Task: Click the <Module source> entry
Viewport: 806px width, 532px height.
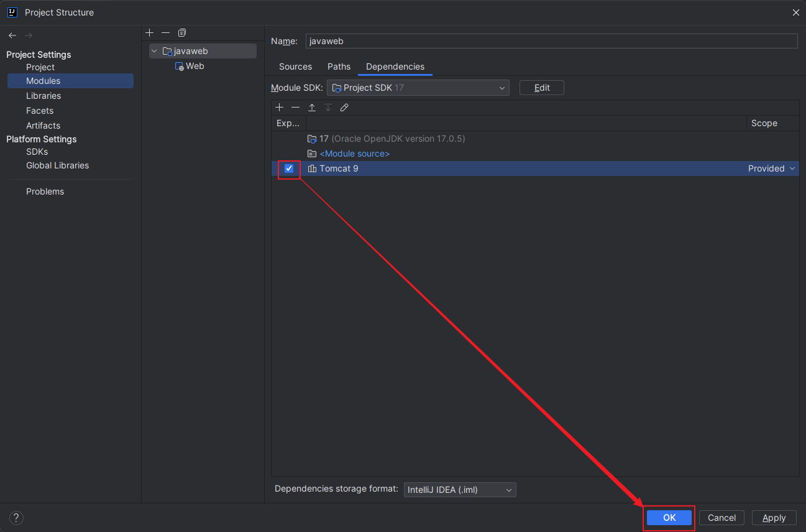Action: coord(354,154)
